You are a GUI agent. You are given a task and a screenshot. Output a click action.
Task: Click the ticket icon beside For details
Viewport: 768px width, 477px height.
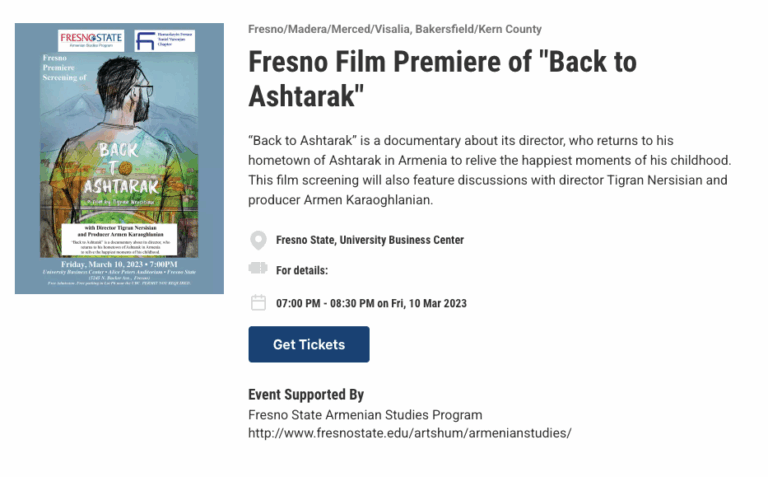click(258, 269)
